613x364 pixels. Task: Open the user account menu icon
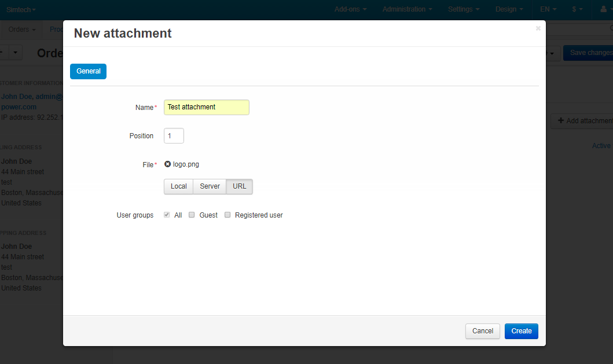tap(605, 9)
